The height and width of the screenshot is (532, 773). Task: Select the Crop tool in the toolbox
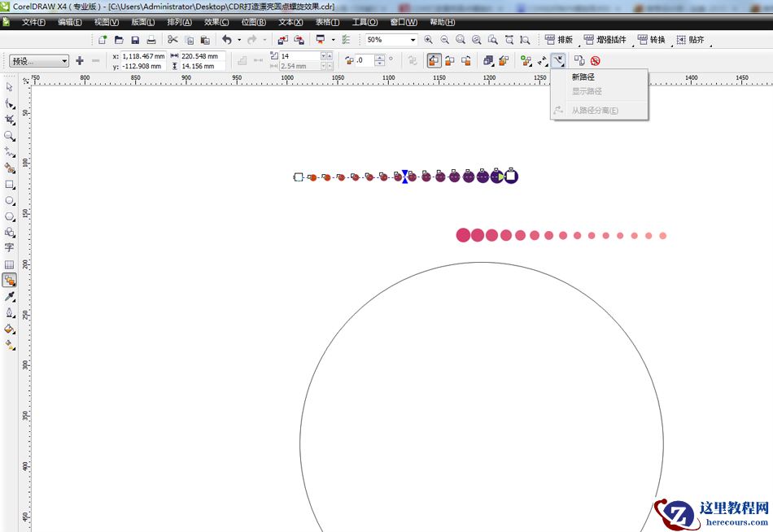[10, 120]
